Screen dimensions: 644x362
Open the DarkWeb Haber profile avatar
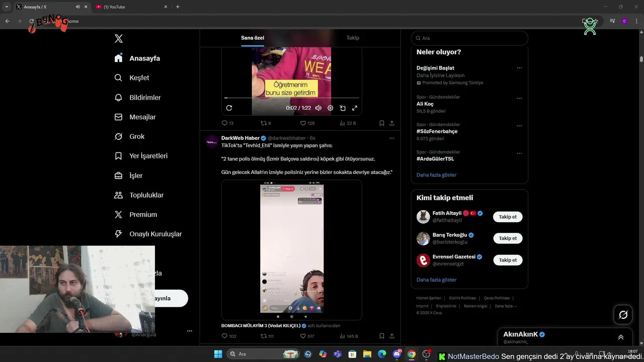click(x=212, y=142)
